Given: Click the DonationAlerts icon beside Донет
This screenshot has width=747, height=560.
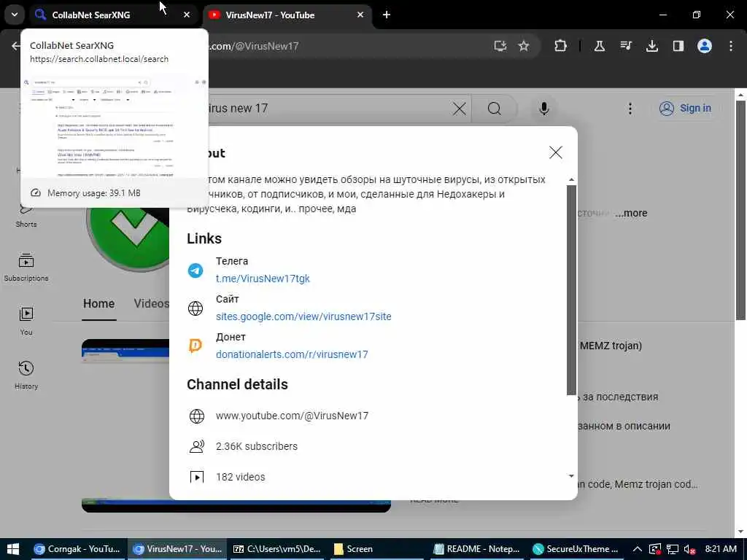Looking at the screenshot, I should pyautogui.click(x=196, y=346).
